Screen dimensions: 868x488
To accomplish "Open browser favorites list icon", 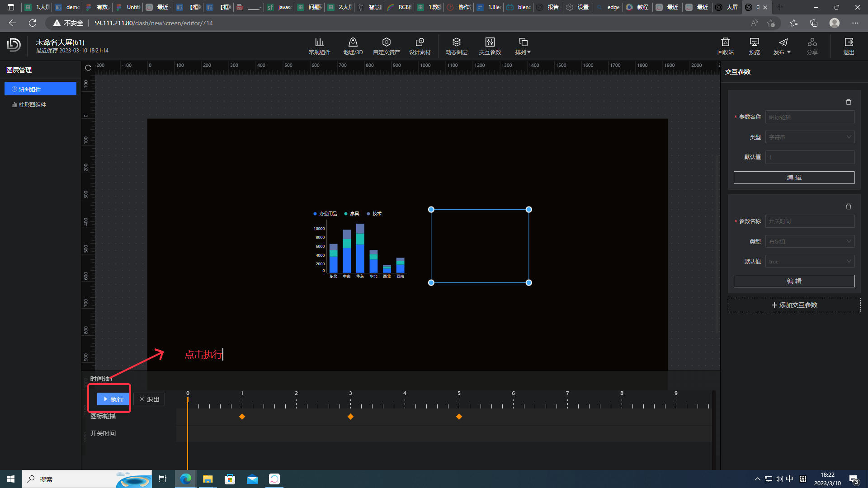I will [794, 23].
